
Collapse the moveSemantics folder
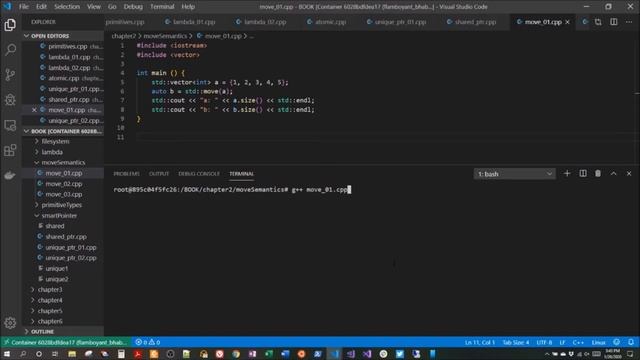(63, 162)
